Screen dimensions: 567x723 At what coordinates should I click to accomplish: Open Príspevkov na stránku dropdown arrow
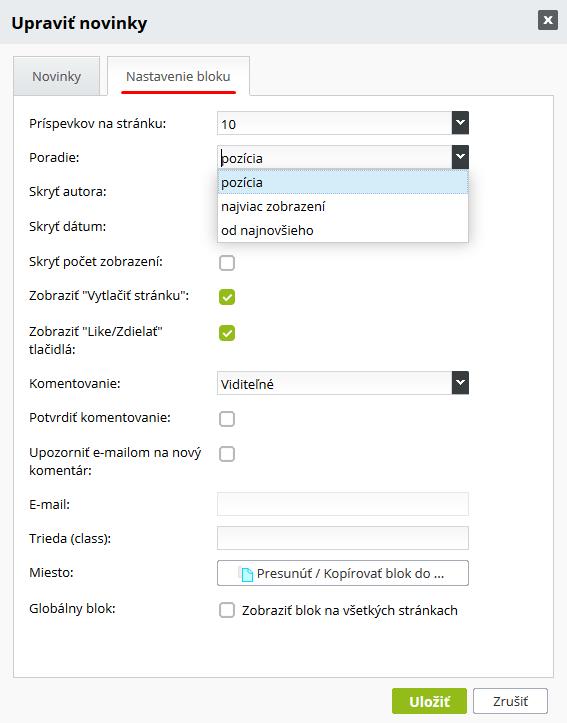click(x=460, y=123)
